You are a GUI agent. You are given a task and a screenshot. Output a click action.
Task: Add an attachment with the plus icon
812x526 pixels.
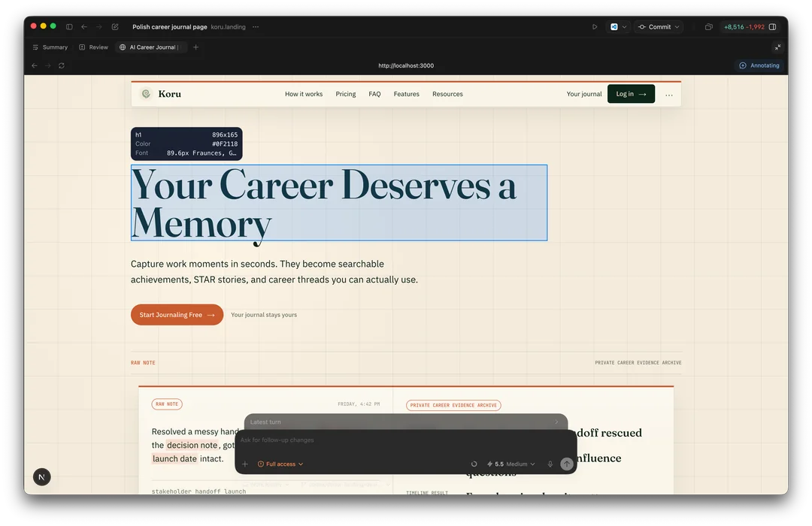coord(245,464)
